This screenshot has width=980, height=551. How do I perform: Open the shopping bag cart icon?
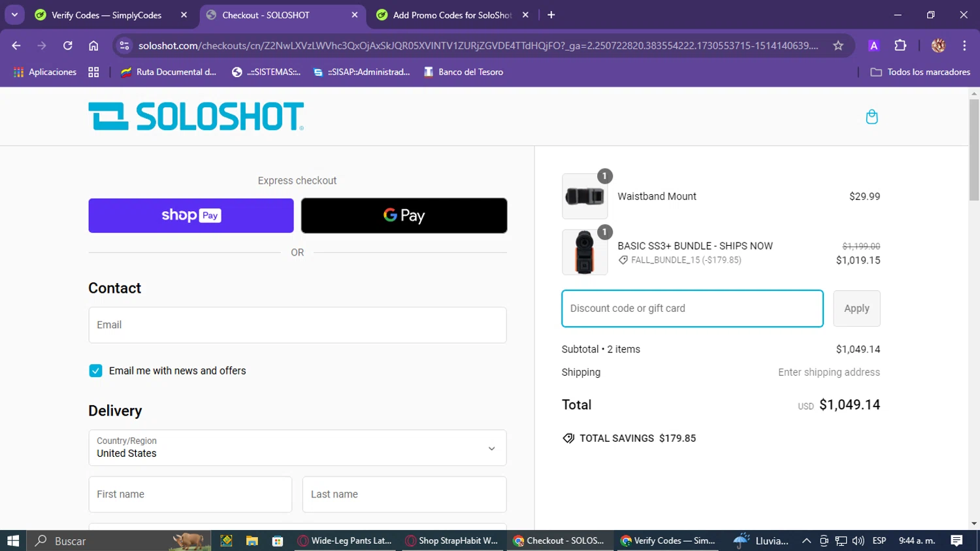(872, 117)
